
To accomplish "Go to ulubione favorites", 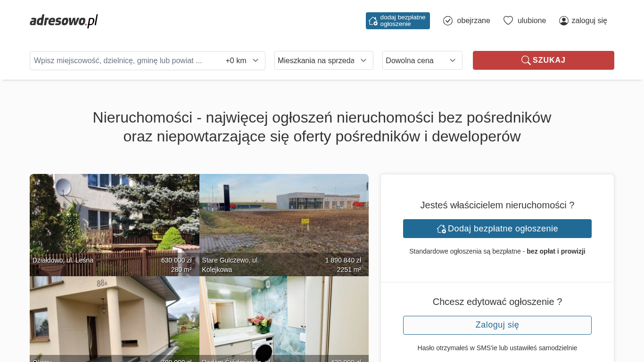I will point(531,21).
